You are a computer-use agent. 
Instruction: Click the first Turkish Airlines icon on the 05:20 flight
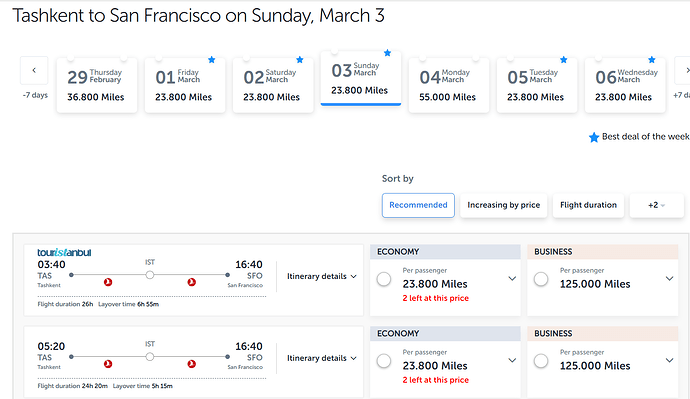[x=108, y=364]
